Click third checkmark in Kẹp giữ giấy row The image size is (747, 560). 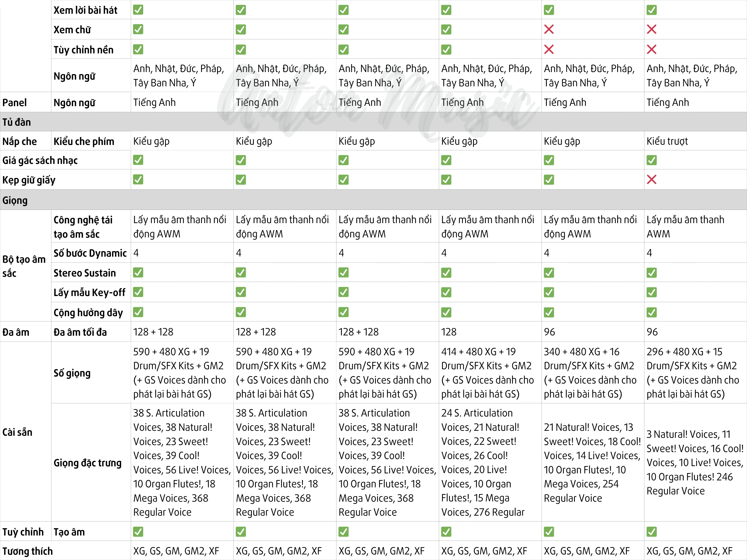[343, 180]
